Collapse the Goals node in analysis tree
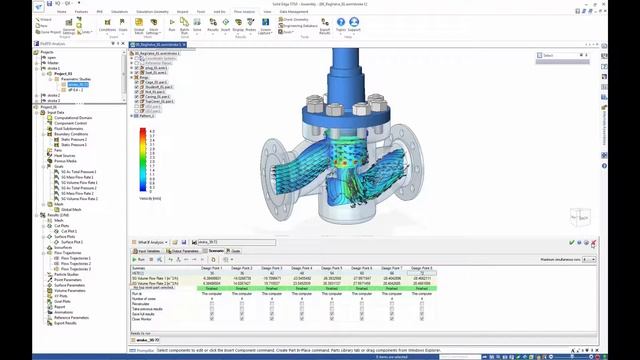 coord(44,167)
